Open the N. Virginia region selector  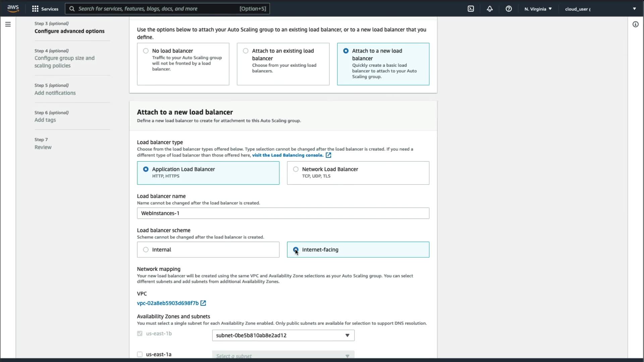tap(538, 9)
